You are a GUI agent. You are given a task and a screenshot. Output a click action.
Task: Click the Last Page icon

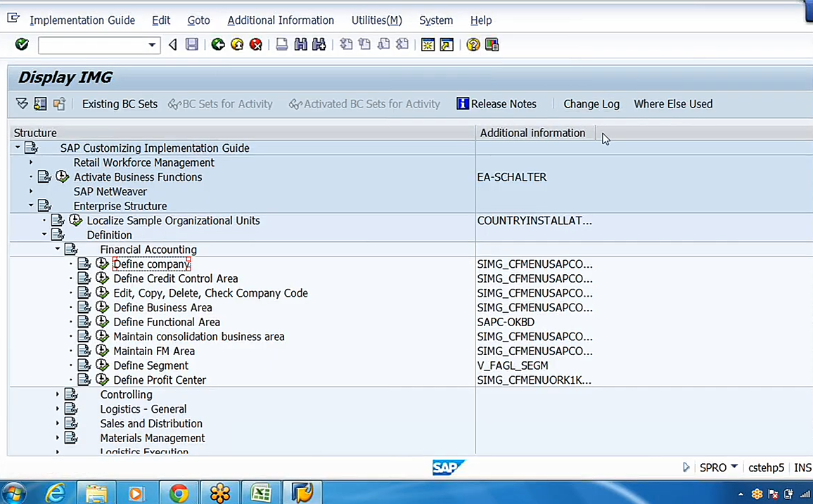tap(402, 44)
